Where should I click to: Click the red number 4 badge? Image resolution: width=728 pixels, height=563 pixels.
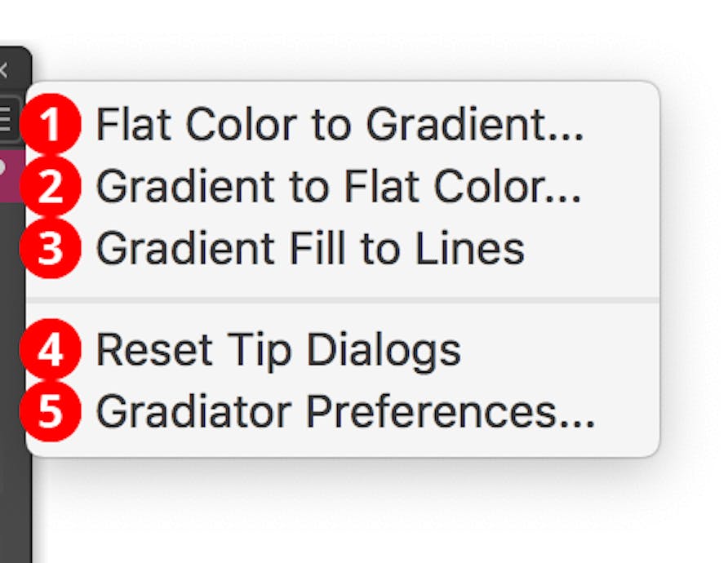pyautogui.click(x=51, y=351)
